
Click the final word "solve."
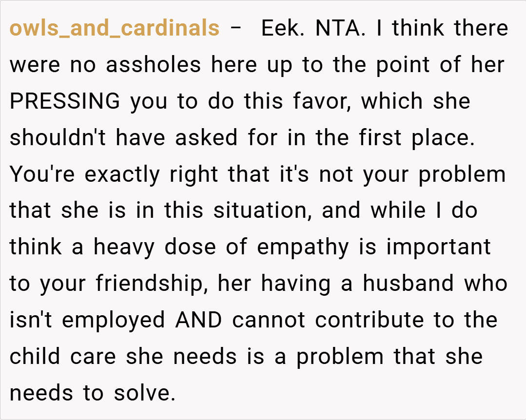(144, 393)
